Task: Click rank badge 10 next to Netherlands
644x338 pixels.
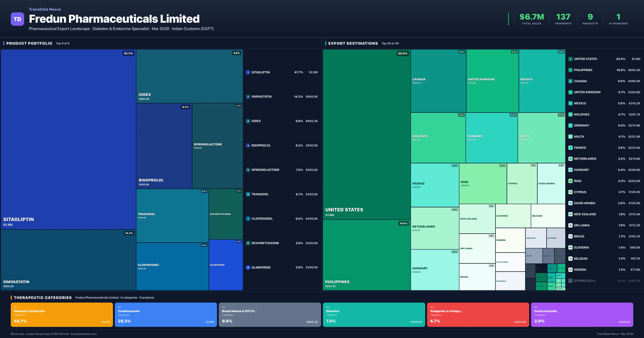Action: coord(570,159)
